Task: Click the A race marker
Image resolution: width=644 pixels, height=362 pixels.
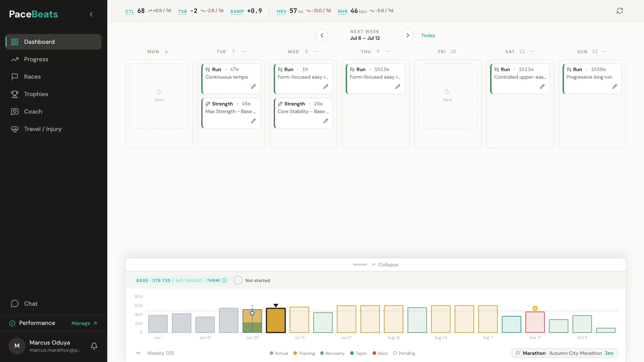Action: pyautogui.click(x=535, y=308)
